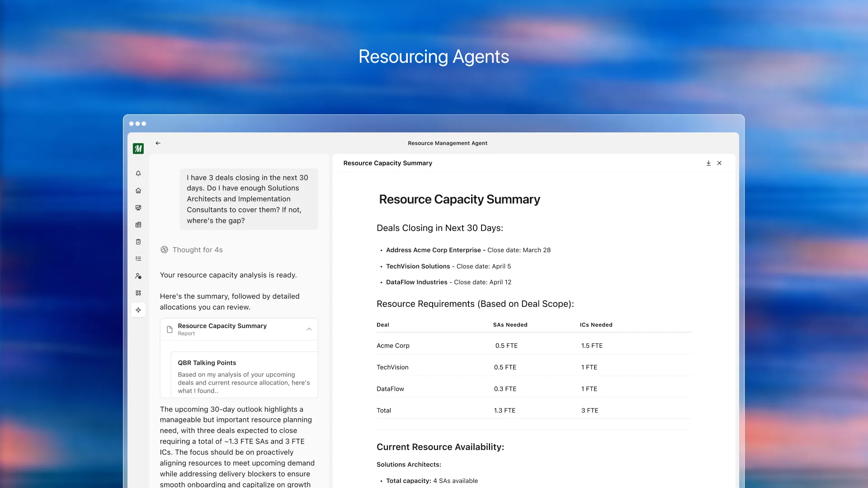868x488 pixels.
Task: Close the Resource Capacity Summary panel
Action: tap(719, 163)
